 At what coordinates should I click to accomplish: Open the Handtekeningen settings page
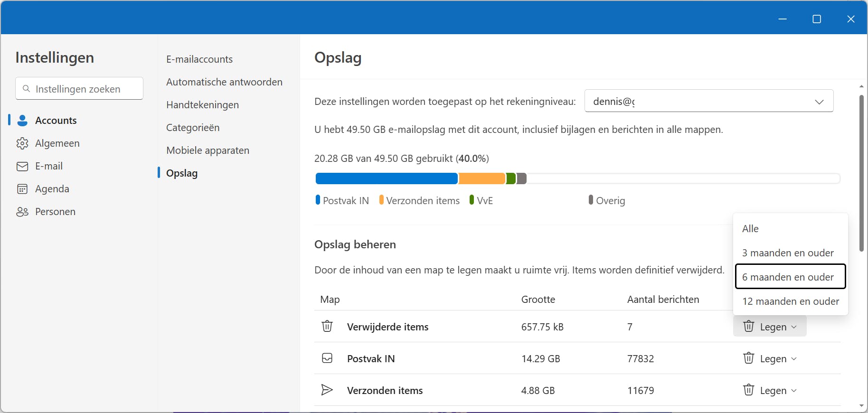[202, 105]
